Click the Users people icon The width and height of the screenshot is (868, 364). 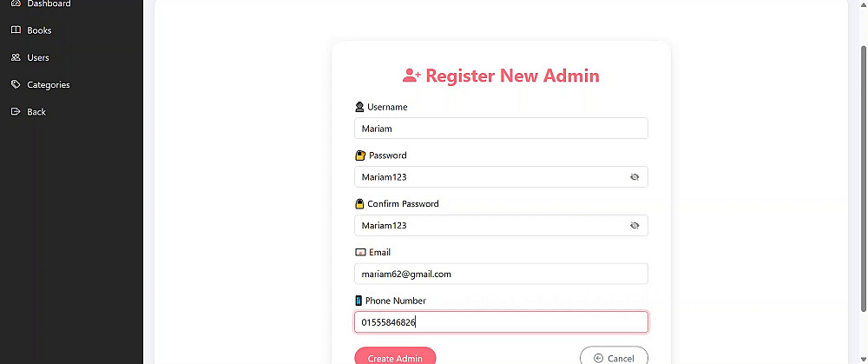[x=16, y=57]
